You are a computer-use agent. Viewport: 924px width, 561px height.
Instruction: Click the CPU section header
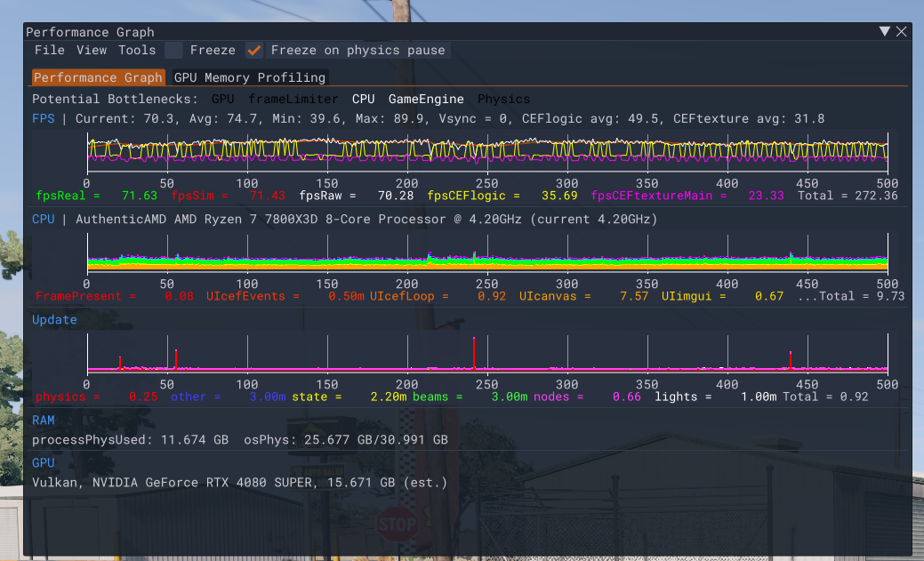[x=43, y=219]
